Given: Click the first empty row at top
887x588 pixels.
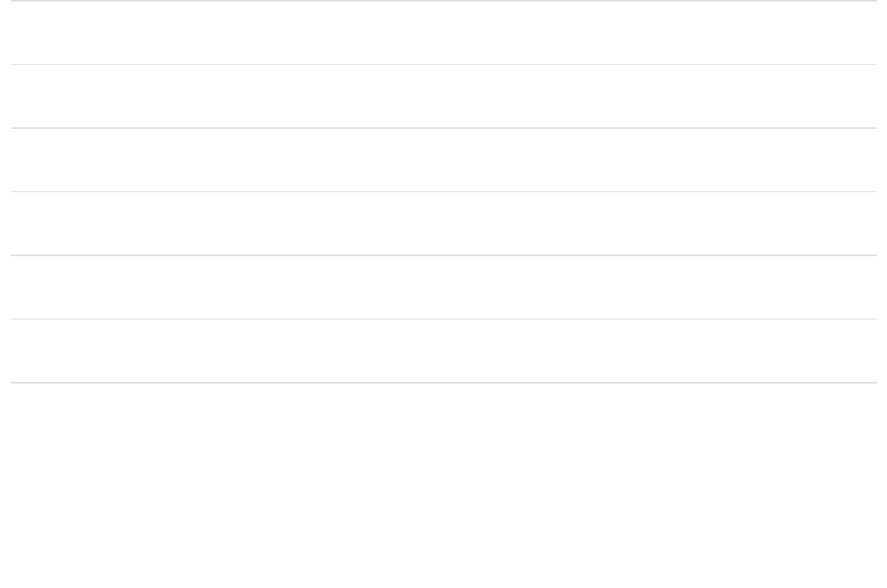Looking at the screenshot, I should click(x=443, y=32).
